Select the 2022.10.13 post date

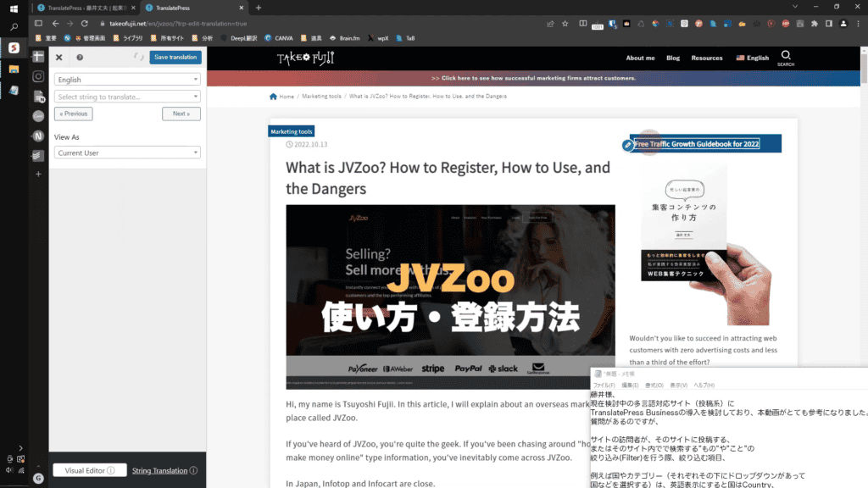click(307, 144)
